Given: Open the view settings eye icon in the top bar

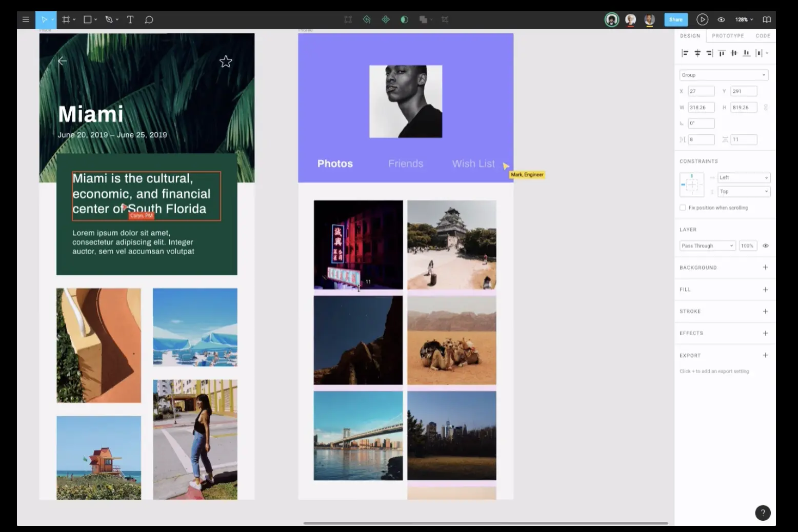Looking at the screenshot, I should coord(721,20).
